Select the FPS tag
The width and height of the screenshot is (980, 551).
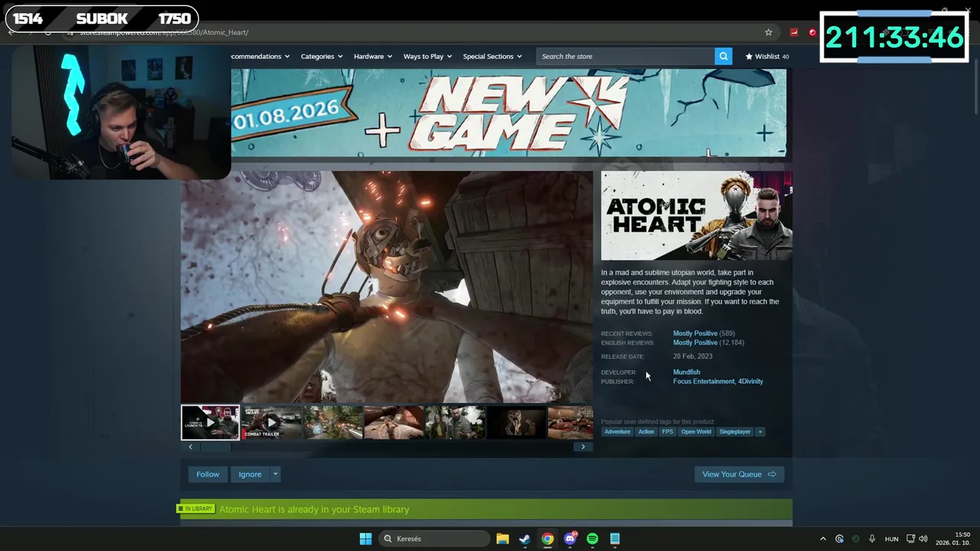click(x=668, y=432)
